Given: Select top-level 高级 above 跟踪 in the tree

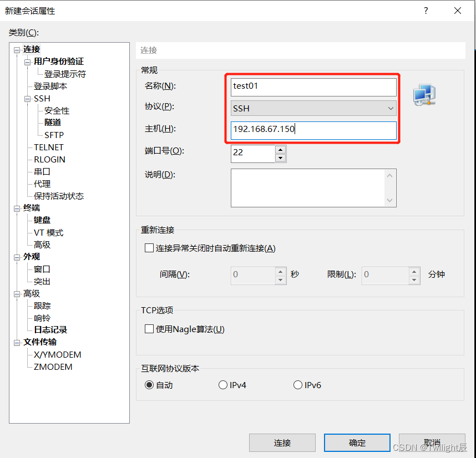Looking at the screenshot, I should tap(32, 294).
